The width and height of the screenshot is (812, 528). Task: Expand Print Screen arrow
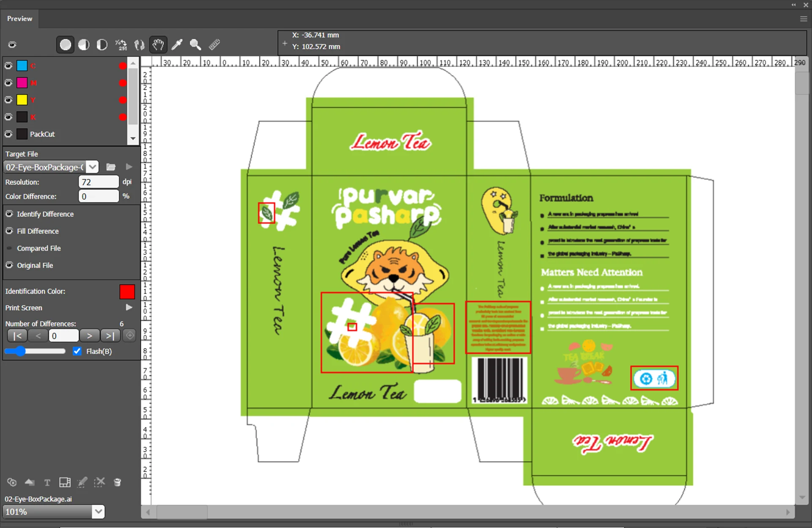pyautogui.click(x=129, y=308)
